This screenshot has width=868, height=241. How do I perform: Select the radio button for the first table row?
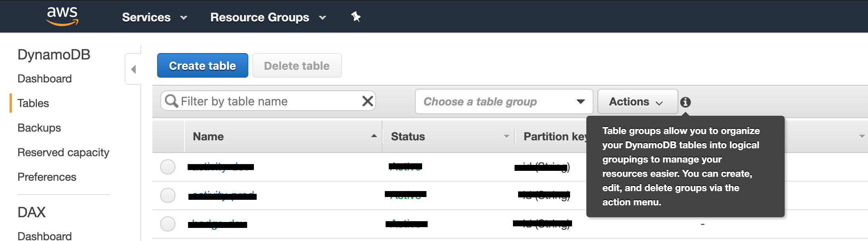tap(167, 167)
